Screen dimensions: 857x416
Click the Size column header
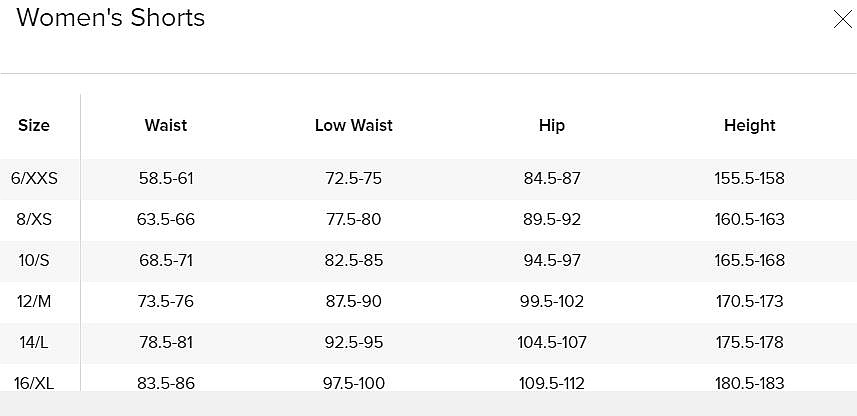click(34, 126)
